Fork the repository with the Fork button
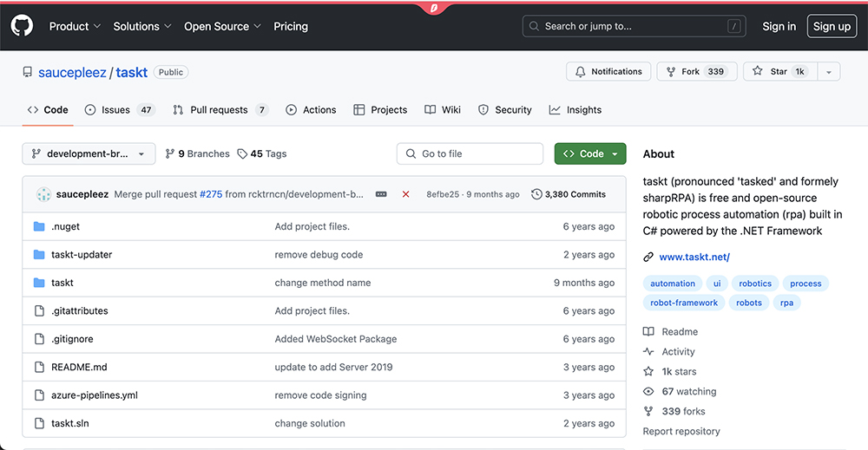The height and width of the screenshot is (450, 868). (x=696, y=71)
